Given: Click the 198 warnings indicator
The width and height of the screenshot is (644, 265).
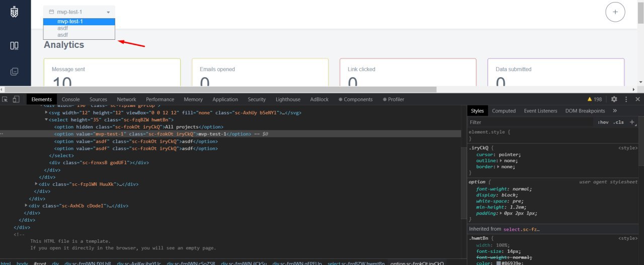Looking at the screenshot, I should pyautogui.click(x=595, y=99).
